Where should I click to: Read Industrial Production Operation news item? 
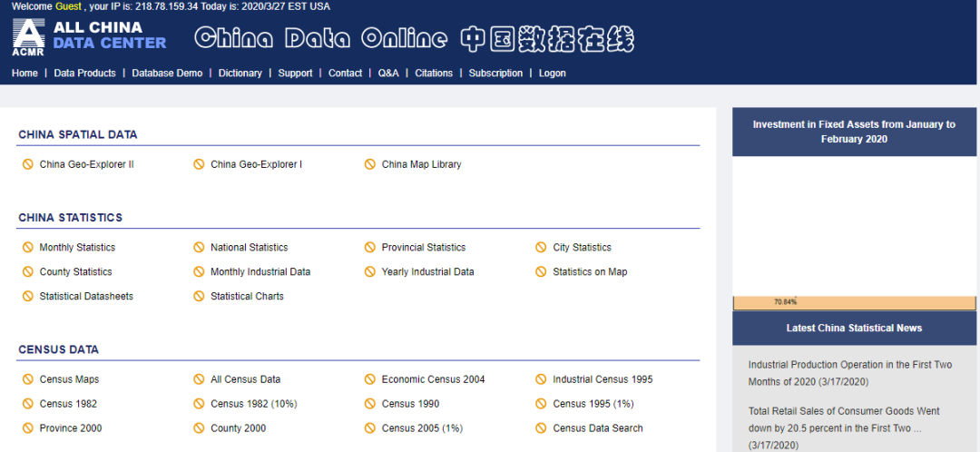click(850, 373)
